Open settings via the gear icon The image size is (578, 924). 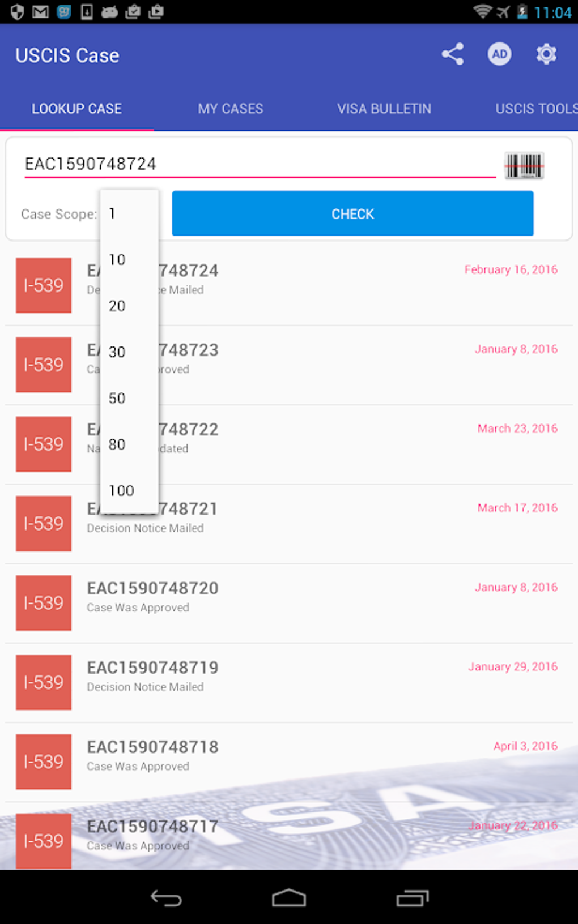546,54
